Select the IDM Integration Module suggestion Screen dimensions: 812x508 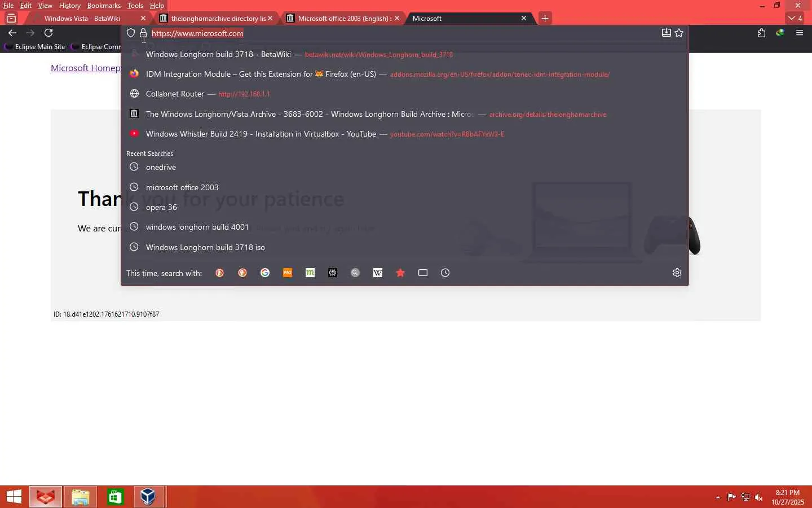click(405, 74)
